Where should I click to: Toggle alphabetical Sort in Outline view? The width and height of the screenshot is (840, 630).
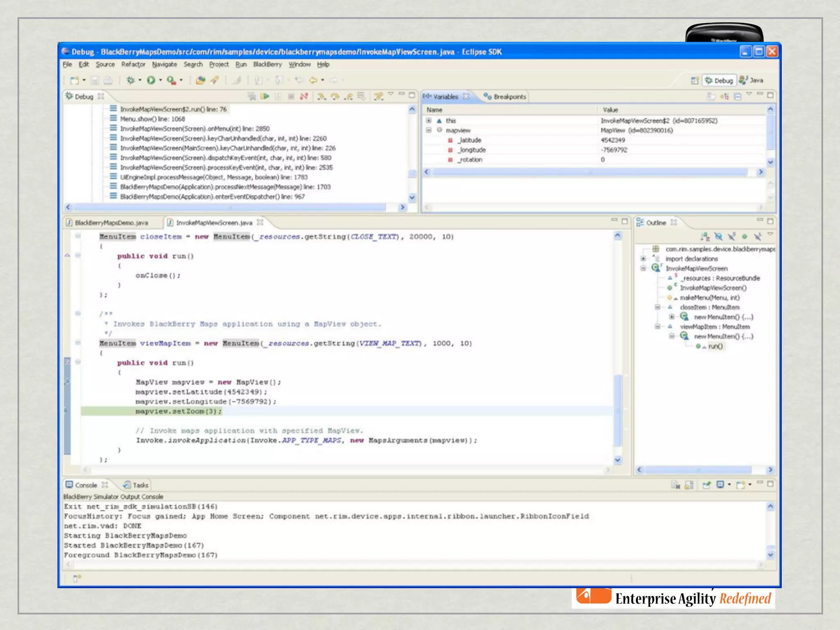click(705, 237)
